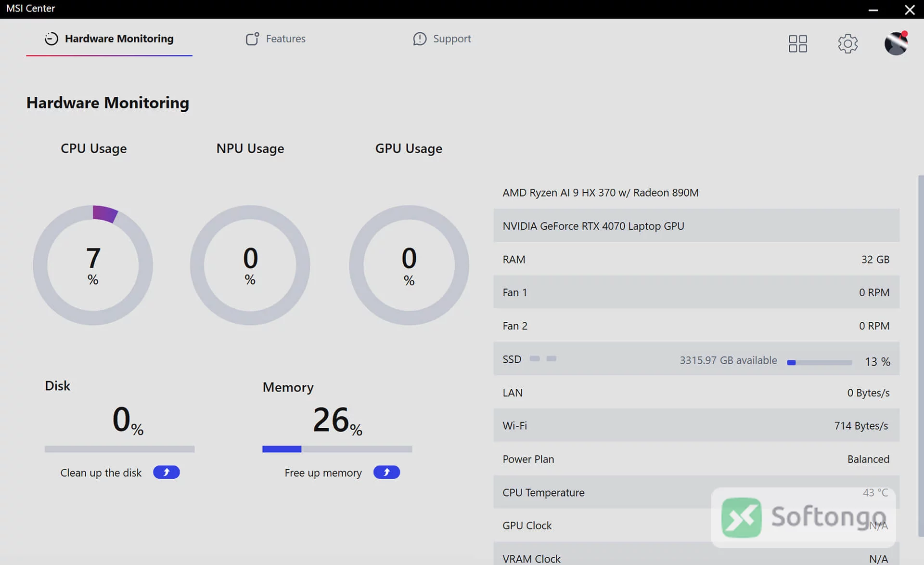This screenshot has height=565, width=924.
Task: Click the Disk 0% value
Action: [128, 420]
